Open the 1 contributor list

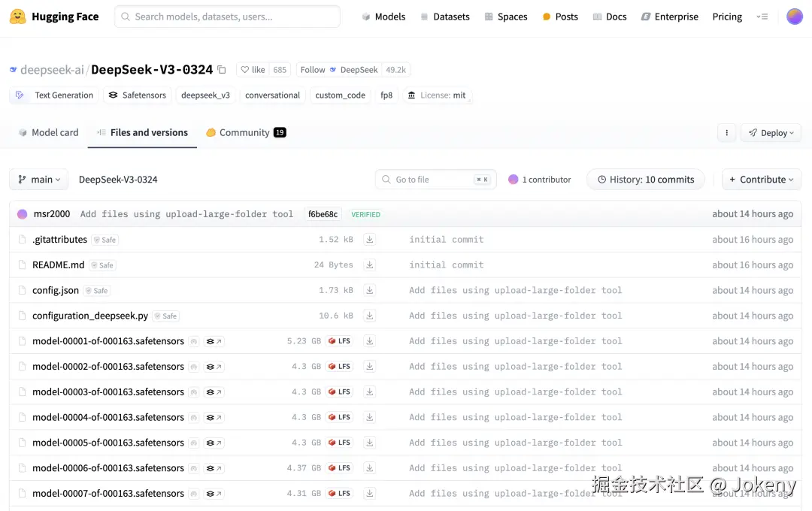click(x=540, y=179)
